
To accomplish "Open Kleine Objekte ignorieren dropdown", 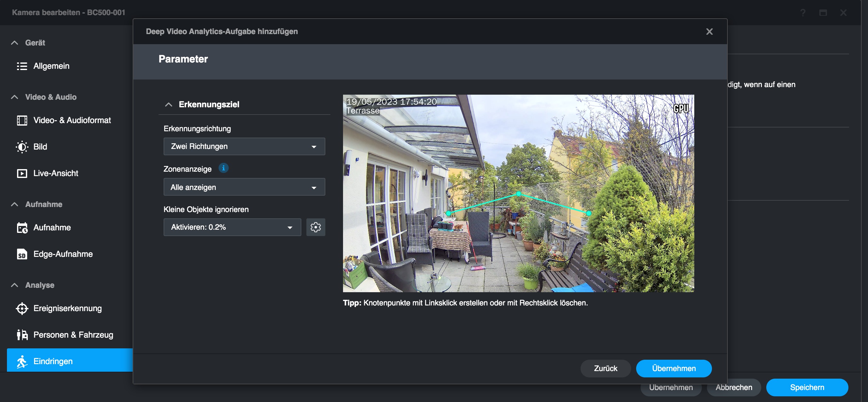I will click(x=232, y=227).
